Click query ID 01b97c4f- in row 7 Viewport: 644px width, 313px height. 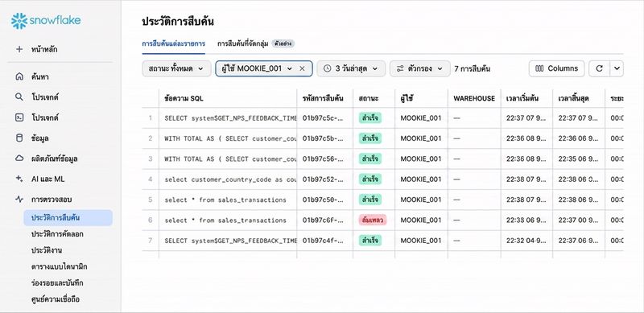[x=323, y=241]
